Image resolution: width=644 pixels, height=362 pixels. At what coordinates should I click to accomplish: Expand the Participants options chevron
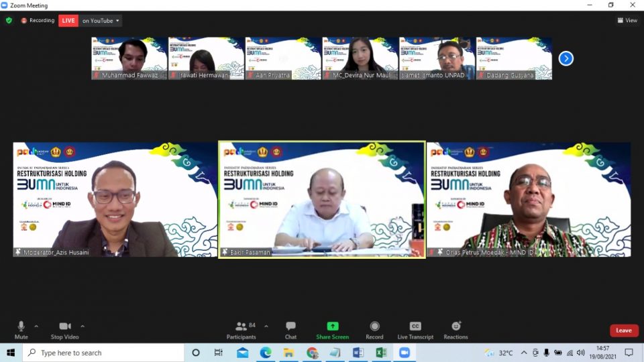266,326
